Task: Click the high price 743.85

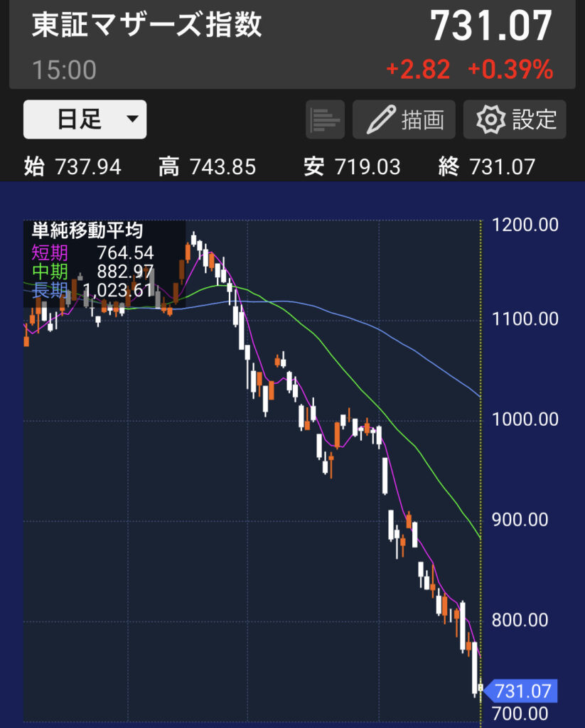Action: point(222,166)
